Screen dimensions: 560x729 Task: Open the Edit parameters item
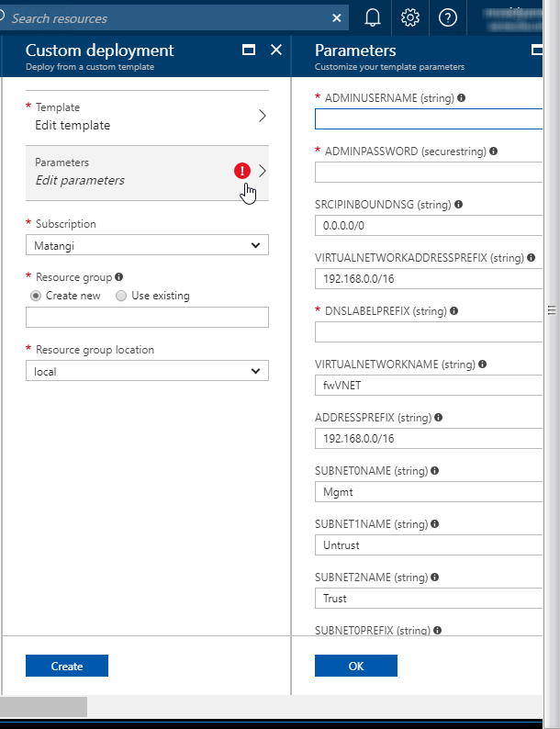point(138,172)
